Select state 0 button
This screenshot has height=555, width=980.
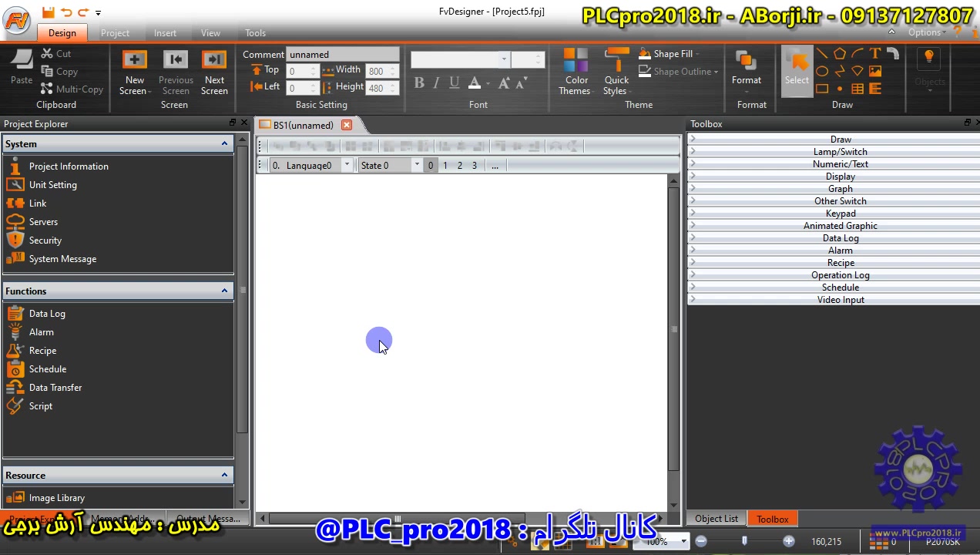pyautogui.click(x=431, y=166)
